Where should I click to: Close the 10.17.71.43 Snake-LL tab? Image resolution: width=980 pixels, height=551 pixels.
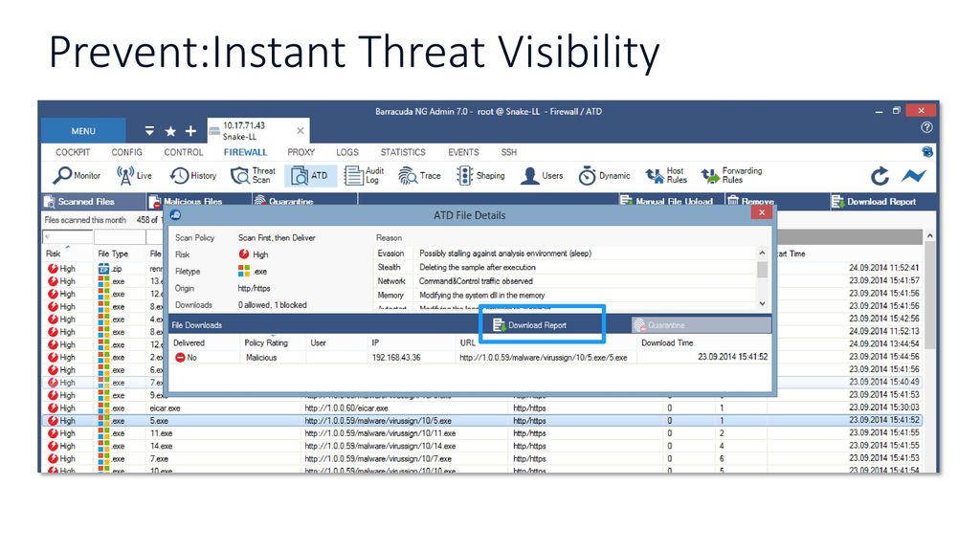click(x=300, y=130)
